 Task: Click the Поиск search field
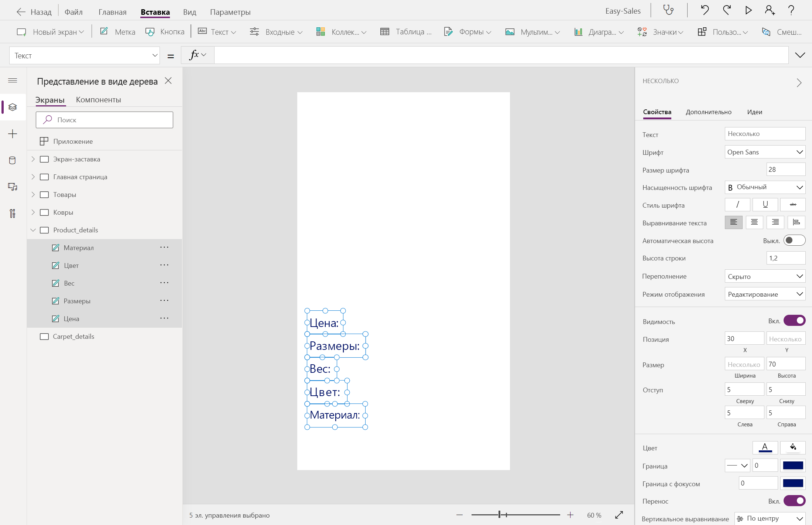pos(105,120)
